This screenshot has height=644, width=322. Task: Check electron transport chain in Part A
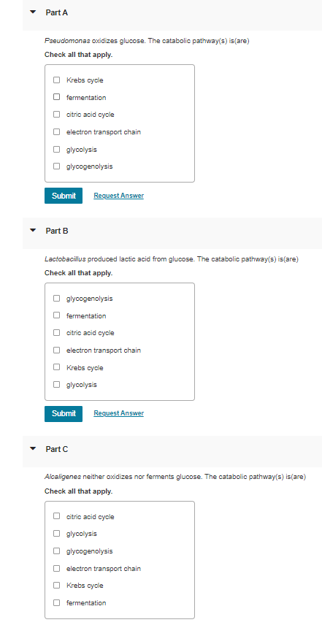pyautogui.click(x=57, y=132)
